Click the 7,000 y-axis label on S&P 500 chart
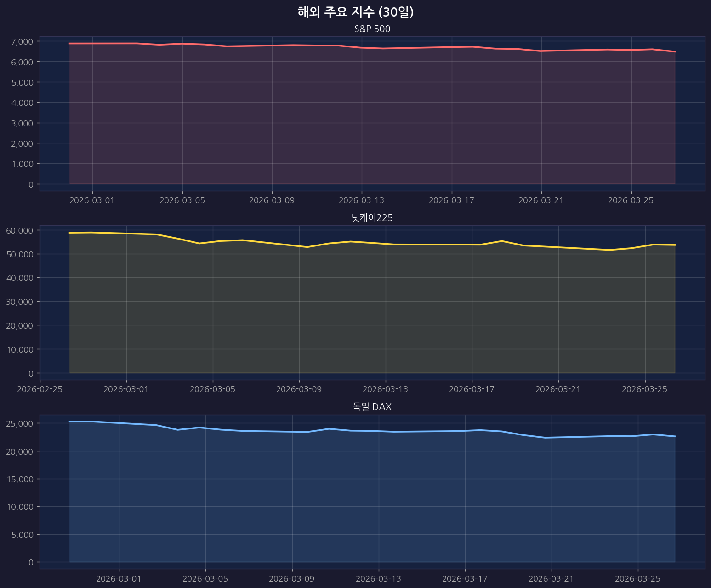 [x=22, y=41]
